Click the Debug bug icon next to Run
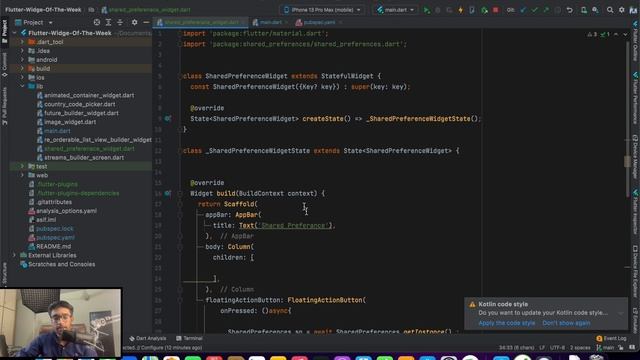This screenshot has width=640, height=360. [438, 10]
